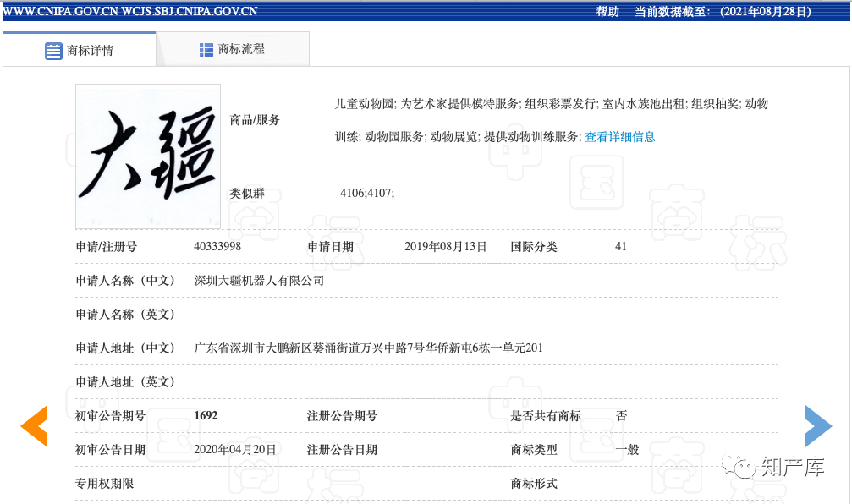Click the application date 2019年08月13日
This screenshot has width=852, height=504.
pos(446,247)
